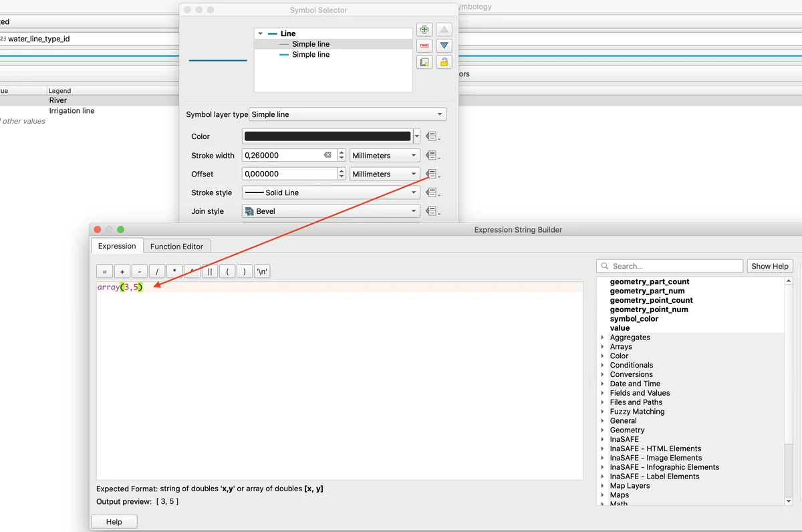
Task: Open data-defined override for Color
Action: (432, 136)
